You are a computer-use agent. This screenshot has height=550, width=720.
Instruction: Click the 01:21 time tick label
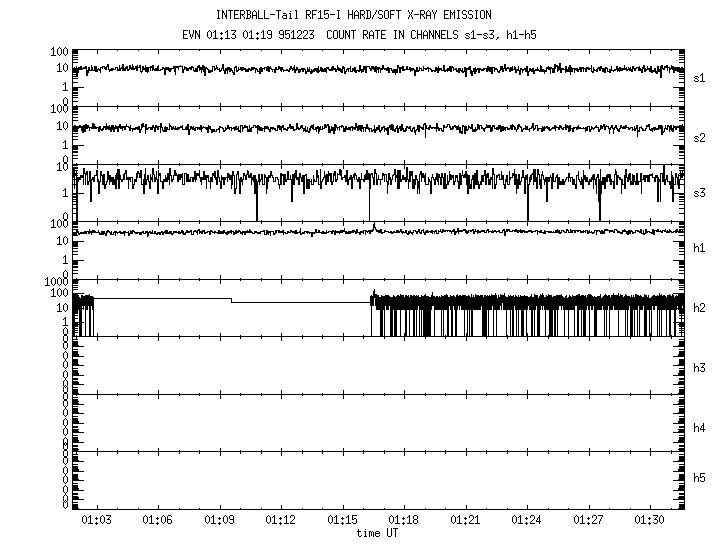tap(466, 521)
